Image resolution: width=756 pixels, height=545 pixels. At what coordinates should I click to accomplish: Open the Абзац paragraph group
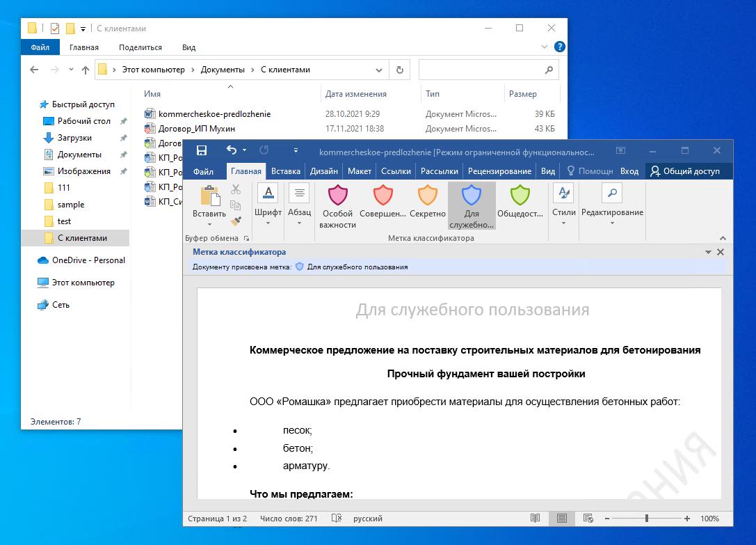[x=300, y=205]
